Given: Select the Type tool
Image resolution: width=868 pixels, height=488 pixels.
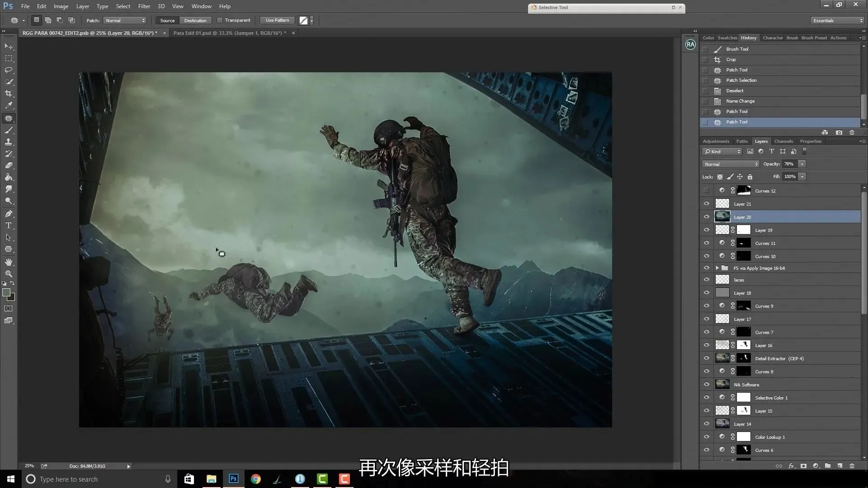Looking at the screenshot, I should point(9,225).
